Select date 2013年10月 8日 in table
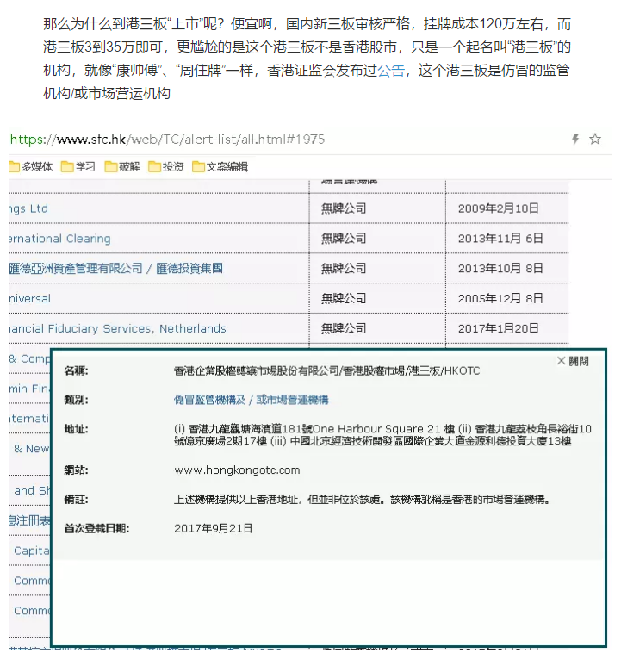 500,269
